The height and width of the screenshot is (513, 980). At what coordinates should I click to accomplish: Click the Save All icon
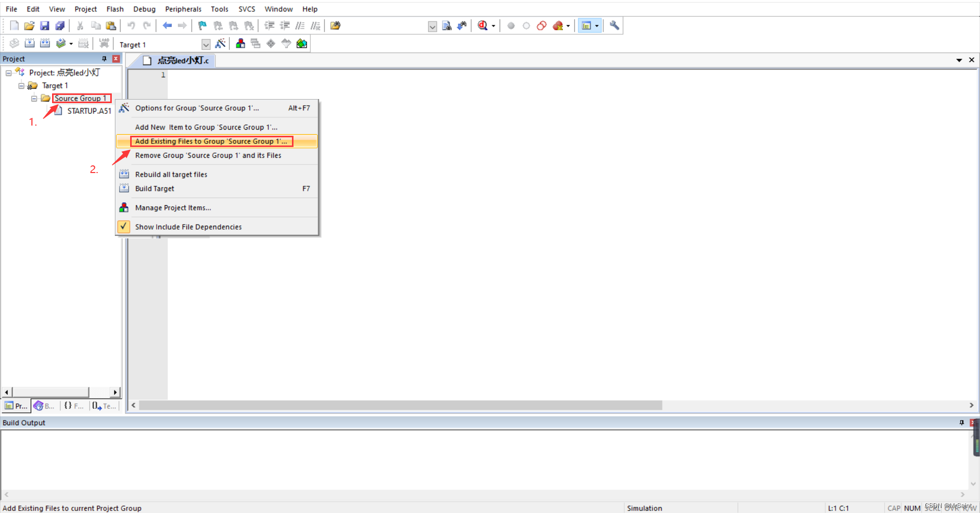60,26
